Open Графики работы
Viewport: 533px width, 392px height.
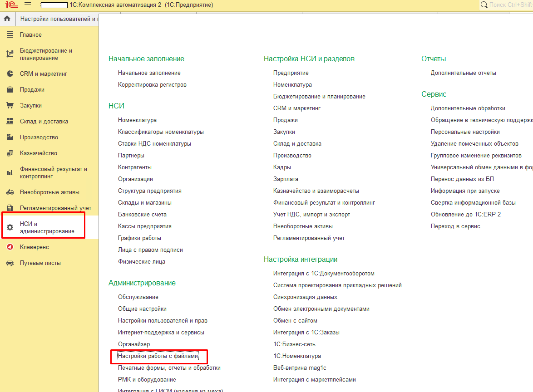click(139, 238)
